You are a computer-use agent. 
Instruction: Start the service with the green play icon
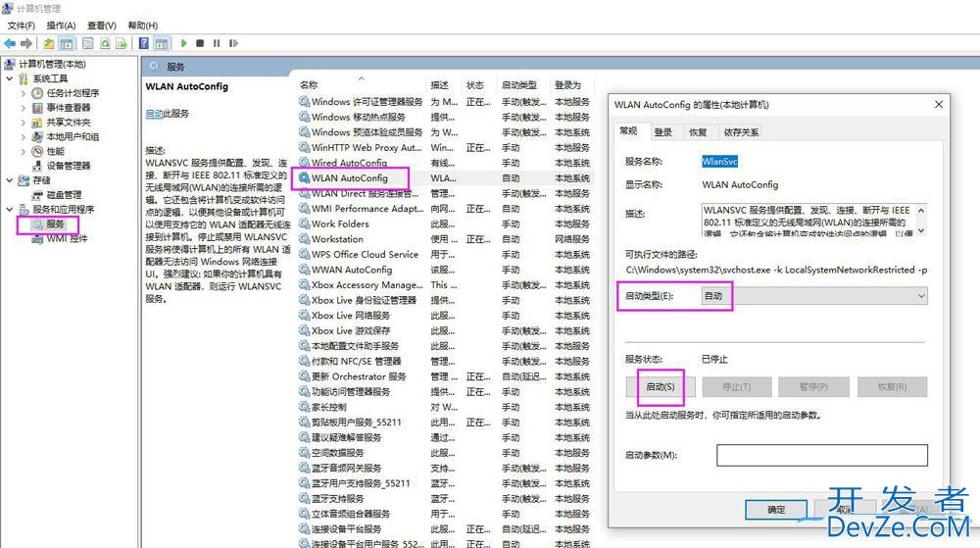183,43
